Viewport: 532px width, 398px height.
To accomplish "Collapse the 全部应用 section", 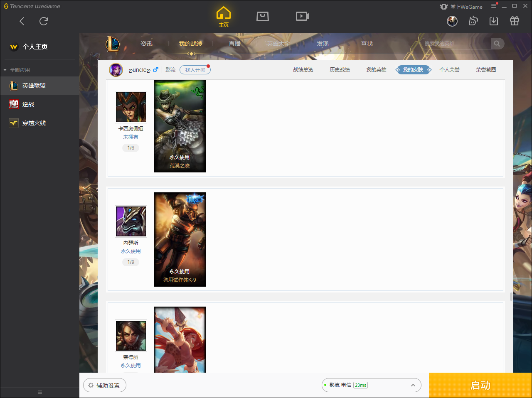I will (17, 70).
